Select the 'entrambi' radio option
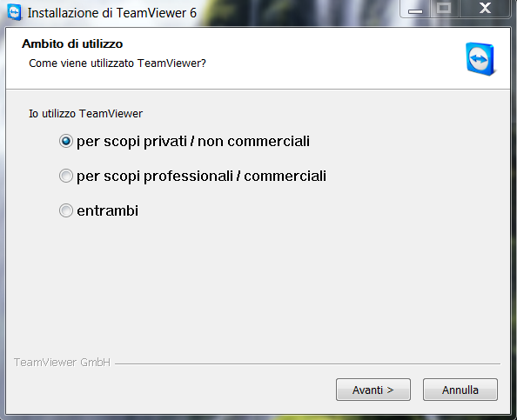Screen dimensions: 517x420 (66, 210)
